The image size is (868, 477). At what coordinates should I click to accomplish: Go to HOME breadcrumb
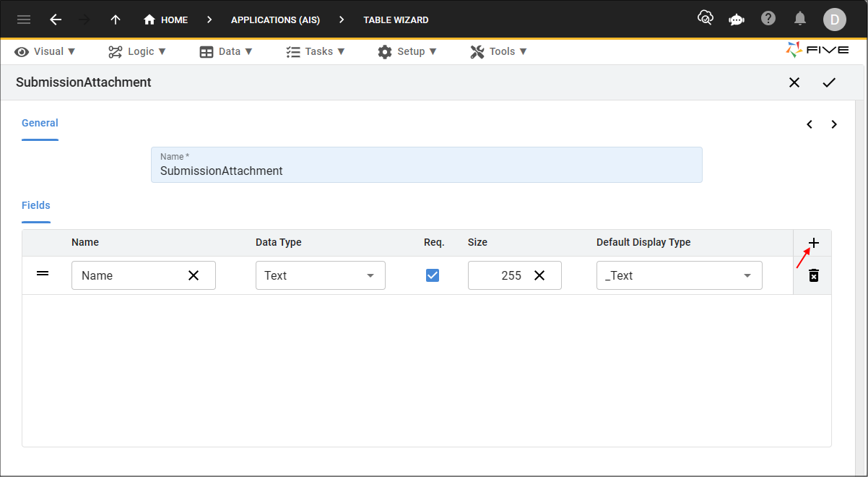point(166,20)
